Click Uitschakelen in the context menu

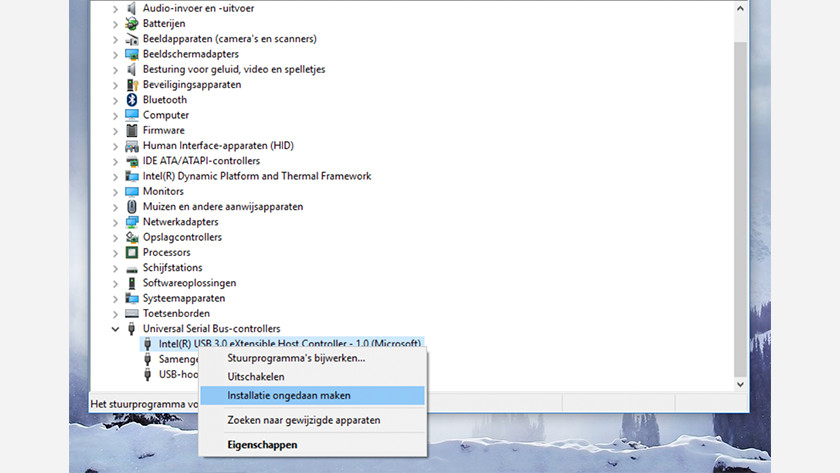point(256,377)
